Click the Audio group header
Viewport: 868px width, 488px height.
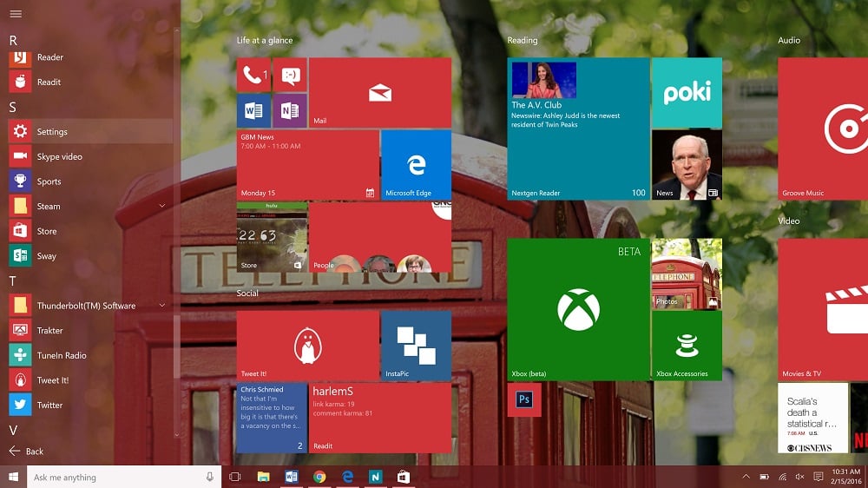789,41
